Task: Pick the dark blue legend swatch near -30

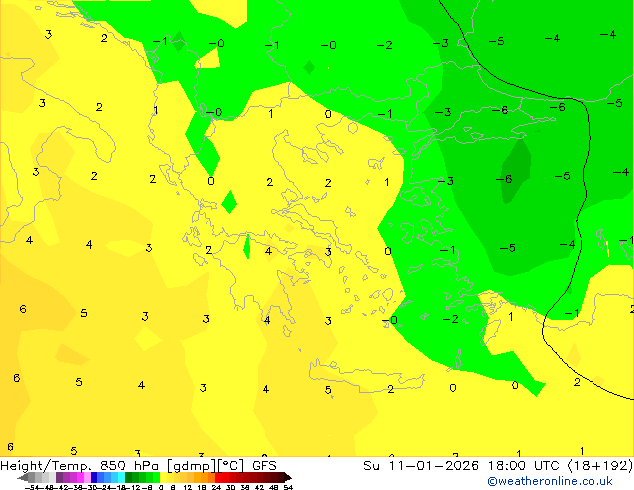Action: pos(94,477)
